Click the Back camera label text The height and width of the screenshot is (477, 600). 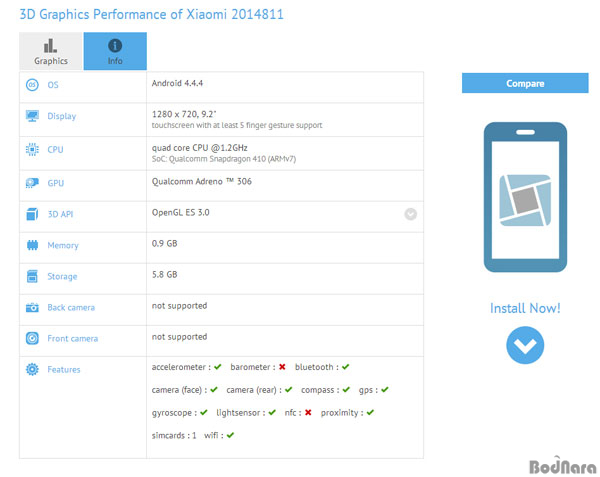coord(71,308)
